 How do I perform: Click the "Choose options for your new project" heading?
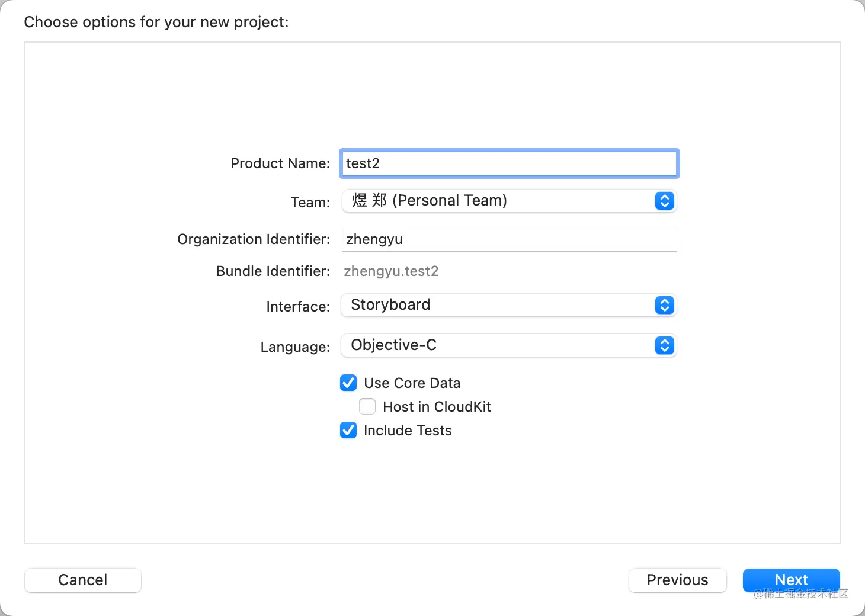pos(156,22)
